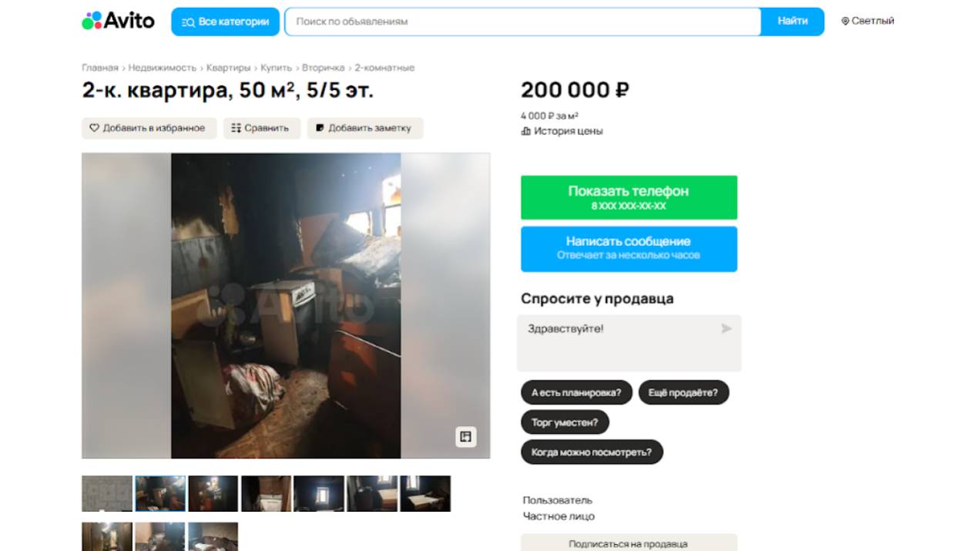Open the floor plan icon on the photo
Viewport: 980px width, 551px height.
465,437
